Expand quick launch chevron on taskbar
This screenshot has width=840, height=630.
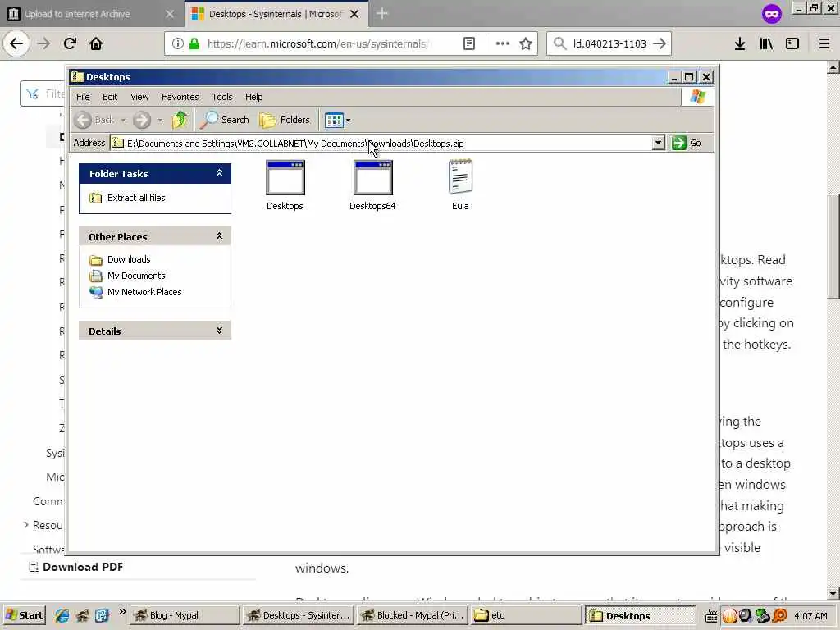coord(122,612)
